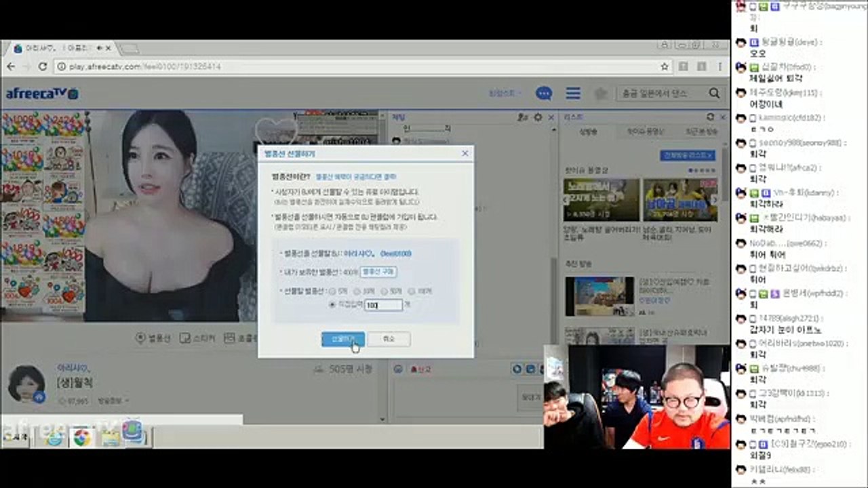Screen dimensions: 868x488
Task: Select the 50-balloon radio option
Action: click(386, 291)
